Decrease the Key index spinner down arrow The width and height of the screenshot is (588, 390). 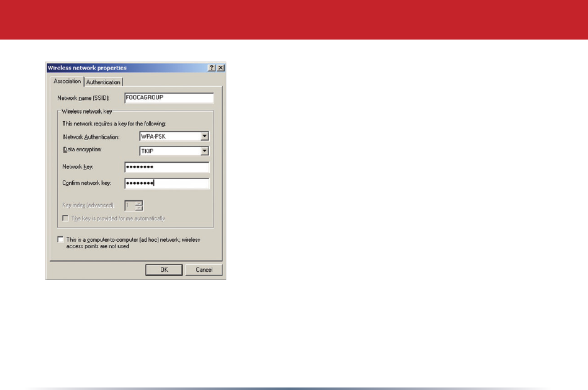139,208
